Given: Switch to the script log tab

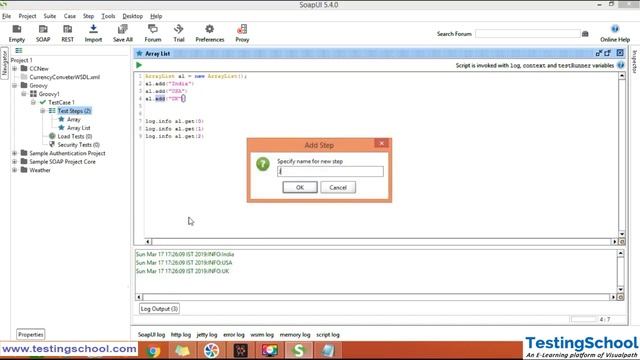Looking at the screenshot, I should [328, 335].
